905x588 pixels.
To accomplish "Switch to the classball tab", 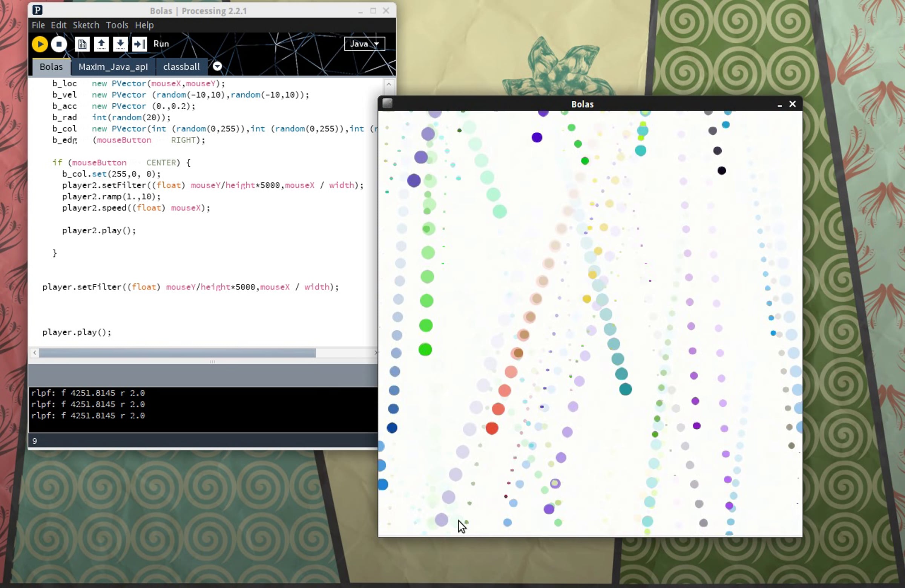I will [x=181, y=67].
